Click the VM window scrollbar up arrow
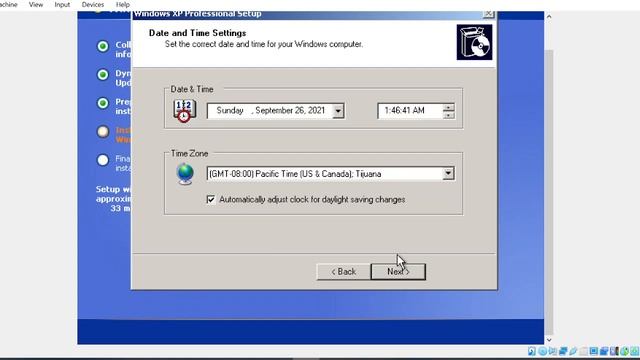Viewport: 640px width, 360px height. pos(549,17)
